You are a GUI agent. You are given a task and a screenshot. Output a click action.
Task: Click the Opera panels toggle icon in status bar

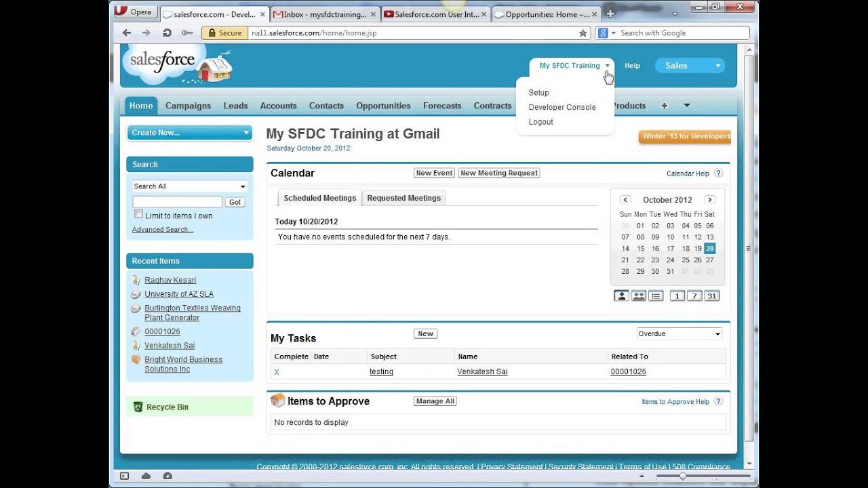(x=124, y=476)
